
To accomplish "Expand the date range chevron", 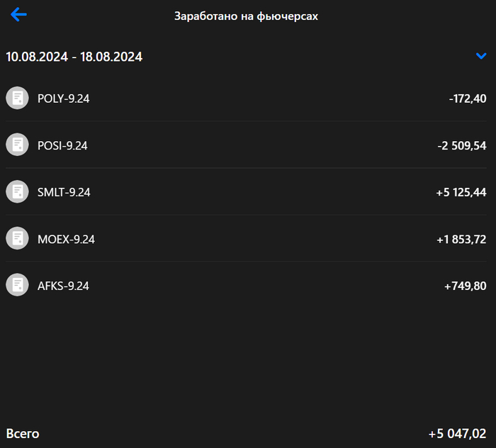I will 481,56.
